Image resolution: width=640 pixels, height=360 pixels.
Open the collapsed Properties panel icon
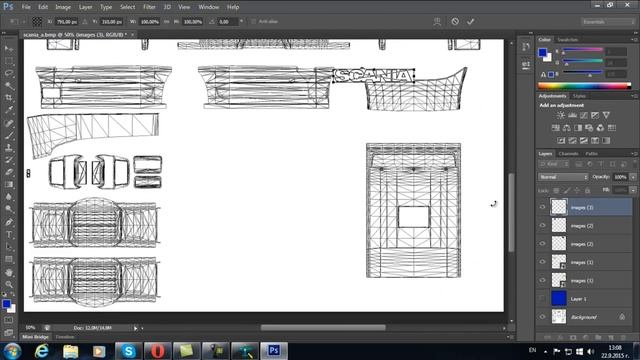526,64
